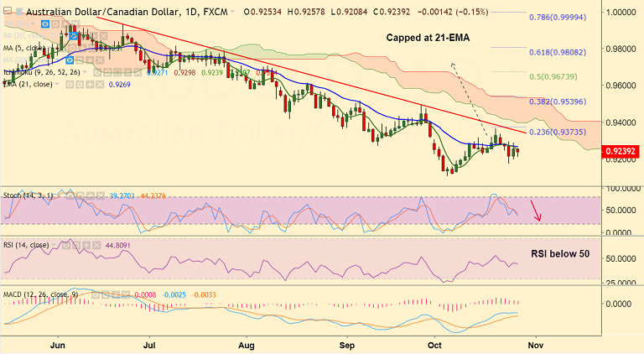Click the Ichimoku (9, 26, 52, 26) name
The image size is (644, 354).
pos(41,72)
